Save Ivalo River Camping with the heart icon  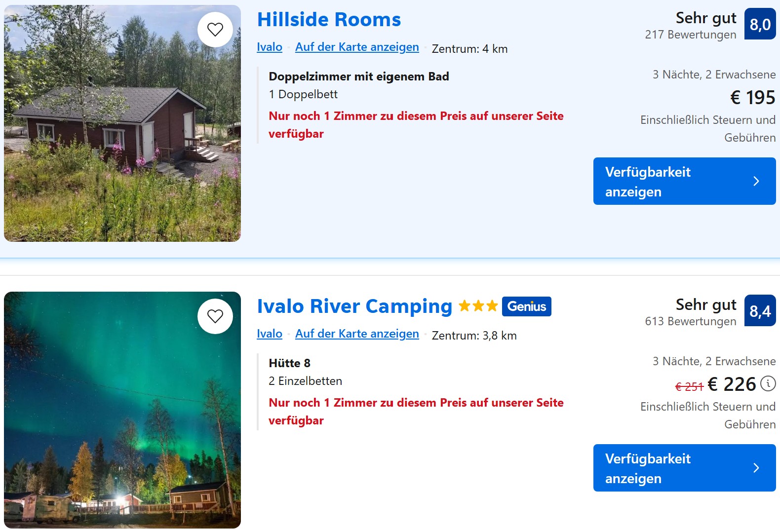tap(215, 316)
